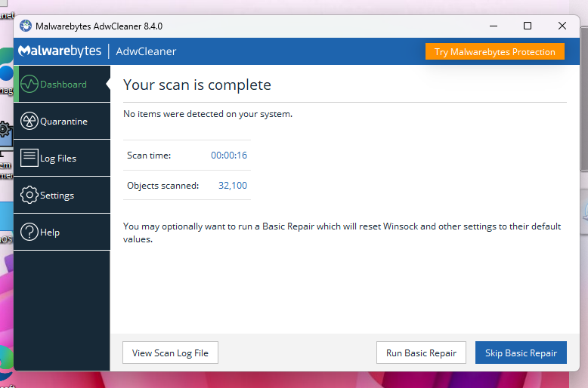The width and height of the screenshot is (588, 388).
Task: Click the 'Scan time:' label
Action: coord(149,155)
